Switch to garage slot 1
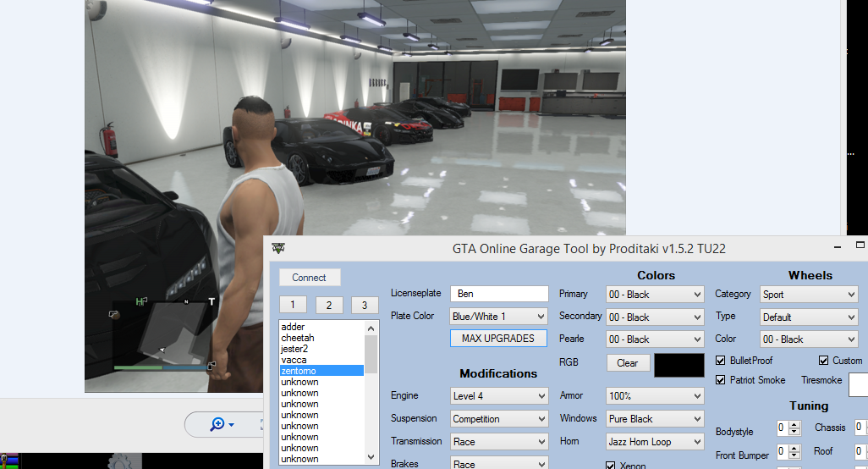Viewport: 868px width, 469px height. [x=293, y=305]
